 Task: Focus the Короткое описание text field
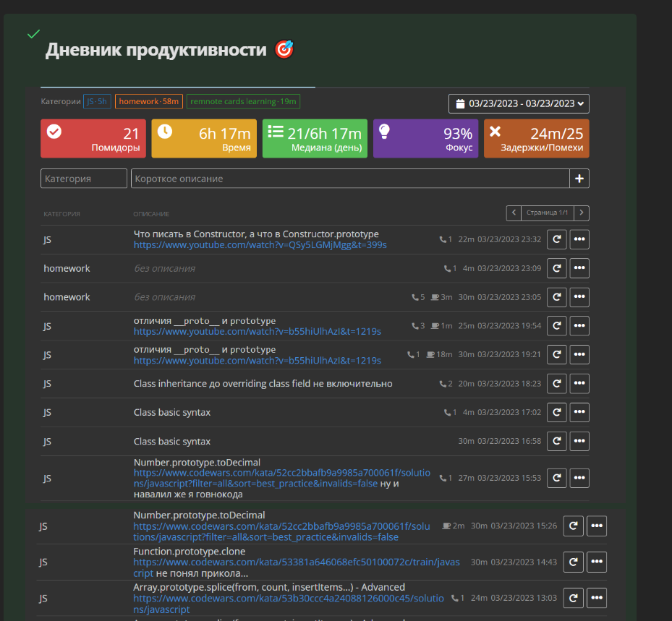pos(350,179)
